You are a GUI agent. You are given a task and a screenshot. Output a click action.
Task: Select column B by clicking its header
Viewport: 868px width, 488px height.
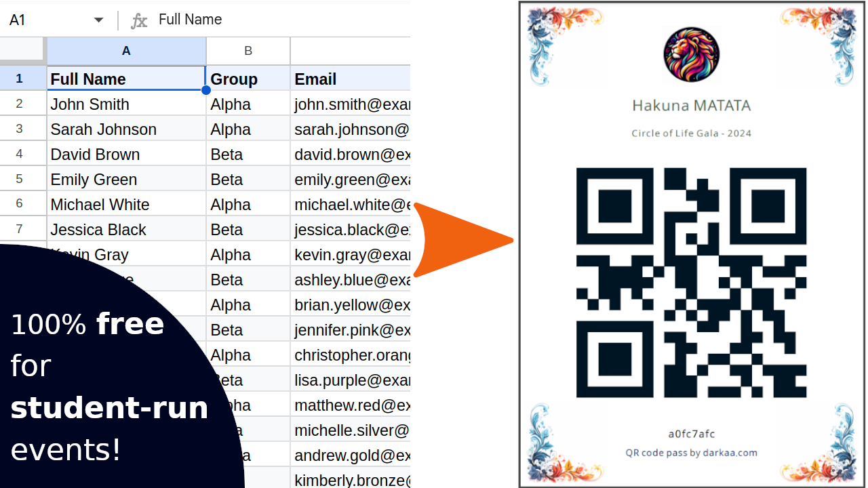(x=248, y=51)
